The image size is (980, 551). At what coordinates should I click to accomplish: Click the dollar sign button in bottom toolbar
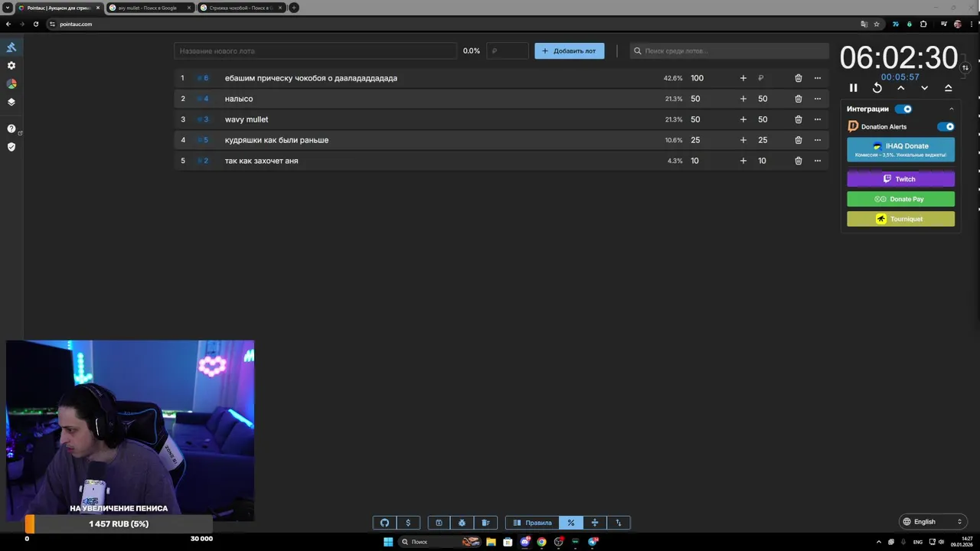408,523
